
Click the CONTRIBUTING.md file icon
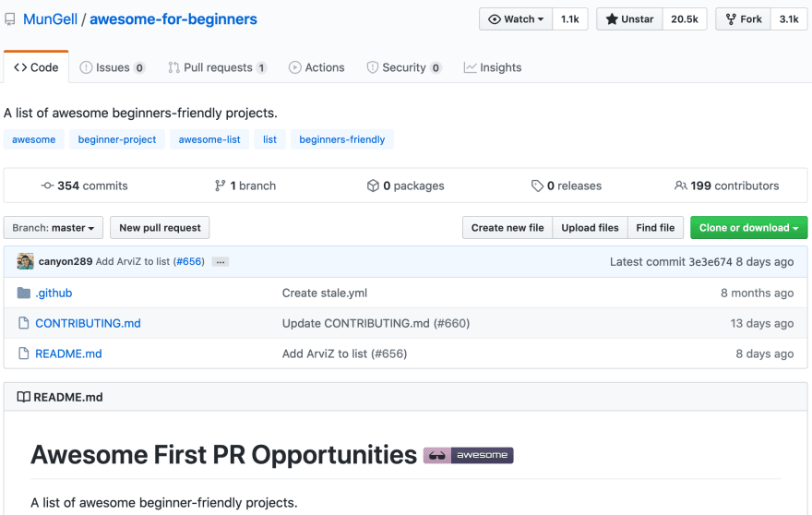coord(23,323)
